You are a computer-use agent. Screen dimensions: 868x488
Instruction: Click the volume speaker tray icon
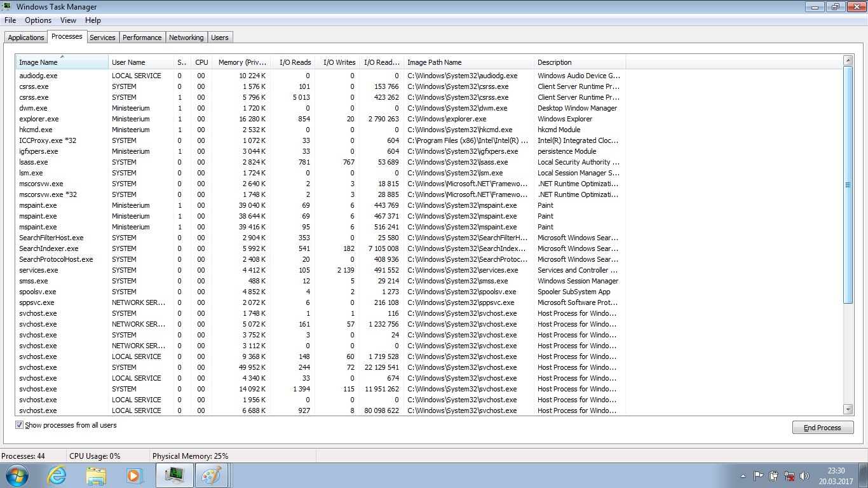[x=804, y=475]
